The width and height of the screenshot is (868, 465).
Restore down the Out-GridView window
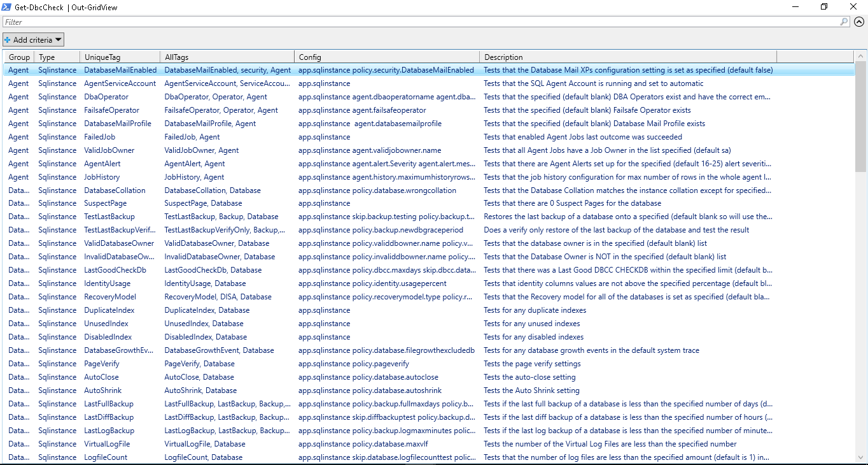point(824,7)
